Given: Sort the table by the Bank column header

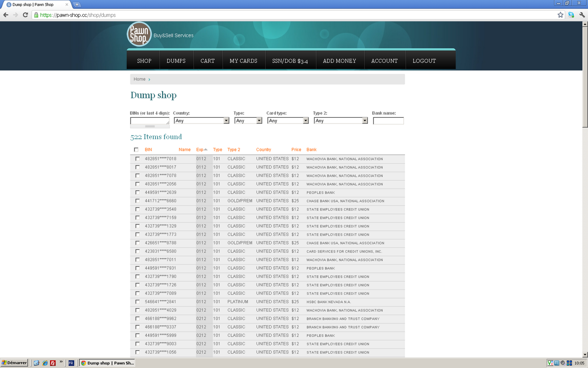Looking at the screenshot, I should point(312,150).
